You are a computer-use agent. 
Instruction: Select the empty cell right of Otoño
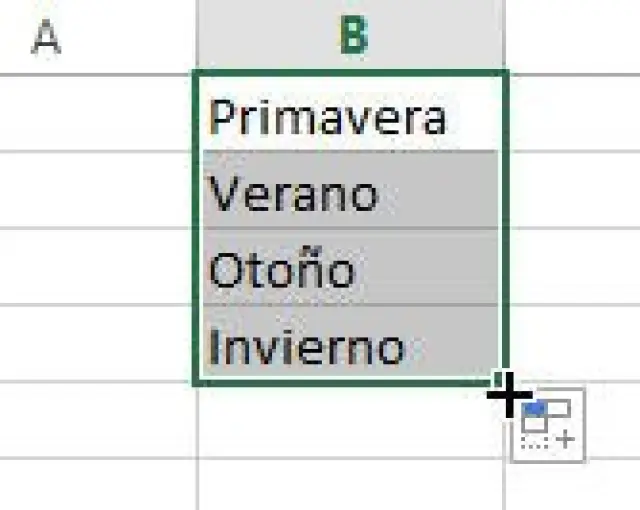point(574,268)
